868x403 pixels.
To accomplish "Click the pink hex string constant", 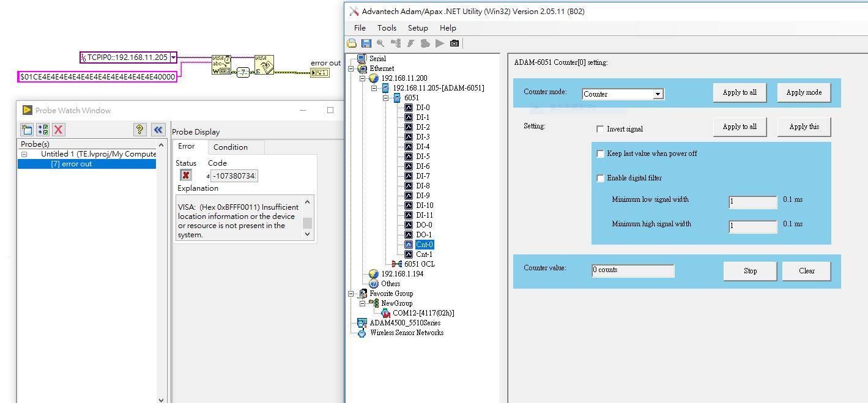I will (x=97, y=77).
